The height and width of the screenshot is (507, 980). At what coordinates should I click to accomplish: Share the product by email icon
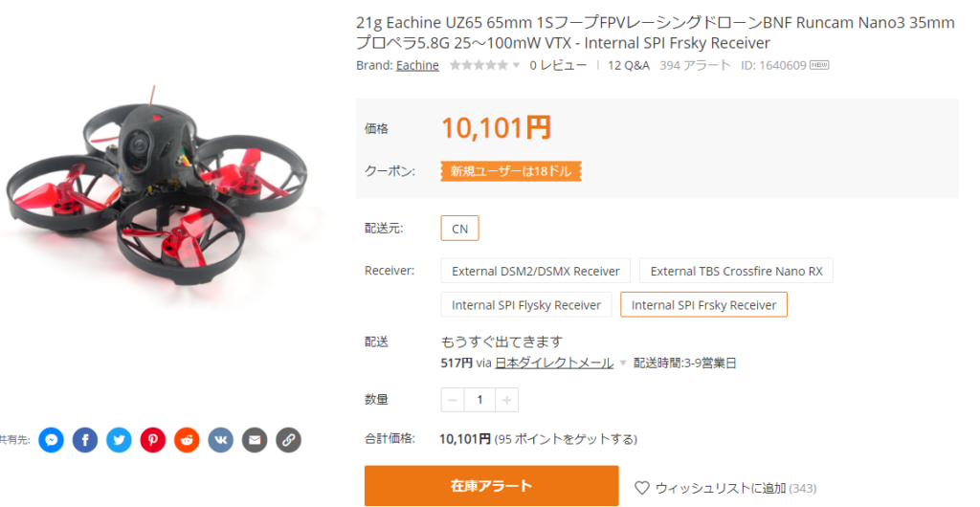[x=255, y=440]
